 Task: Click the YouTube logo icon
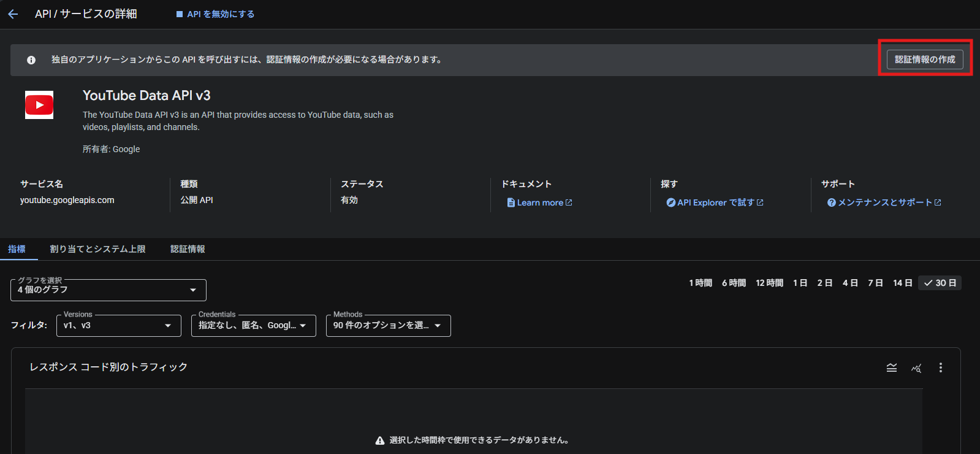39,105
